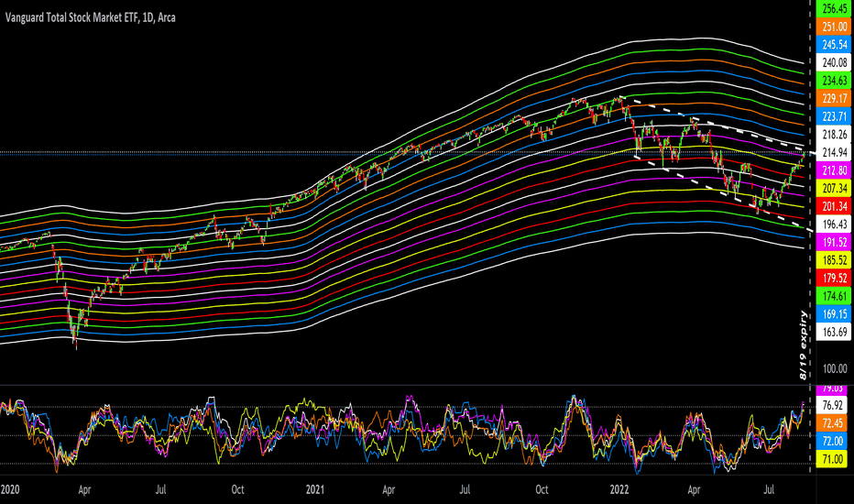
Task: Select the blue 223.71 price label
Action: pos(835,116)
